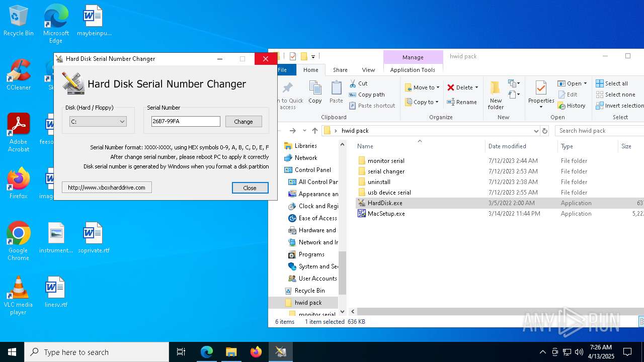This screenshot has width=644, height=362.
Task: Click the Google Chrome desktop icon
Action: coord(18,241)
